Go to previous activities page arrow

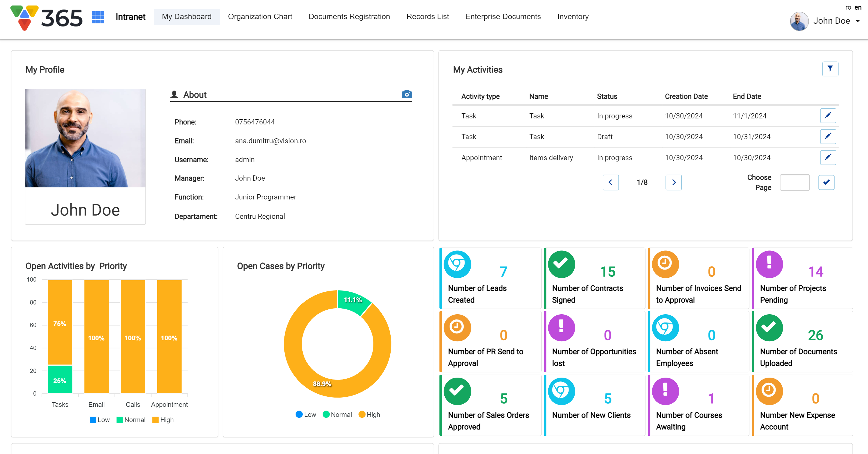610,182
